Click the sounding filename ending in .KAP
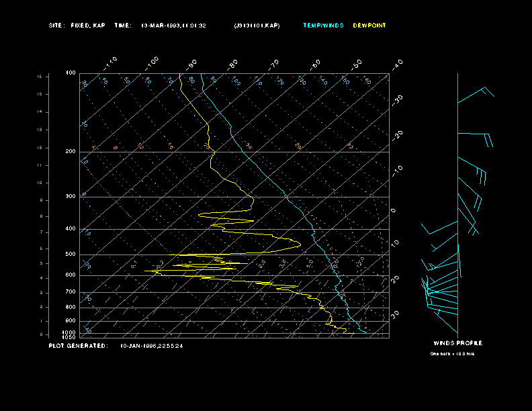532x411 pixels. pos(257,26)
